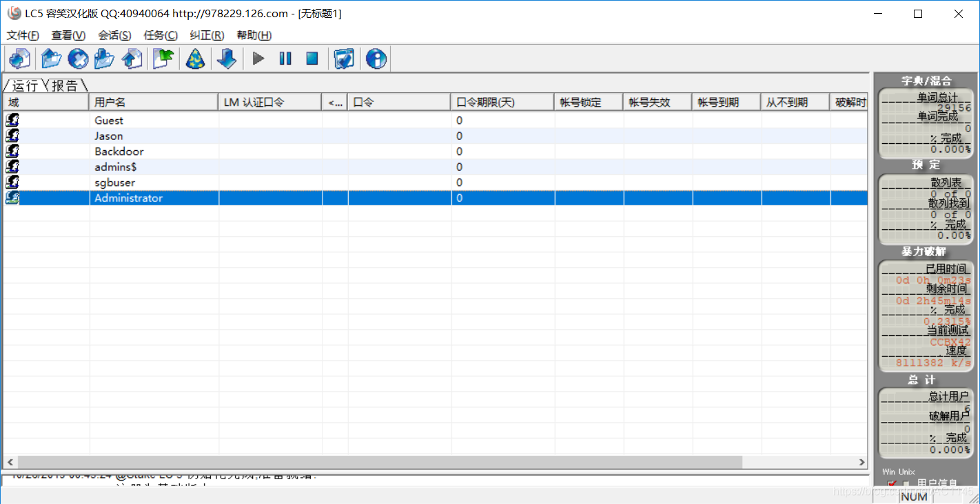Click the narrow <... column header

[334, 103]
